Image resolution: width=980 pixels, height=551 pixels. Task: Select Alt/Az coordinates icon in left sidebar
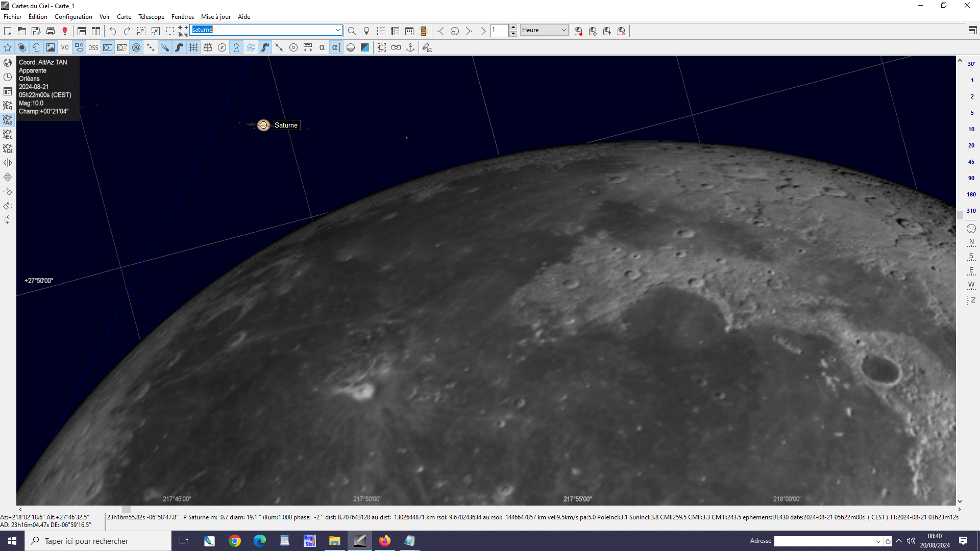pyautogui.click(x=8, y=120)
